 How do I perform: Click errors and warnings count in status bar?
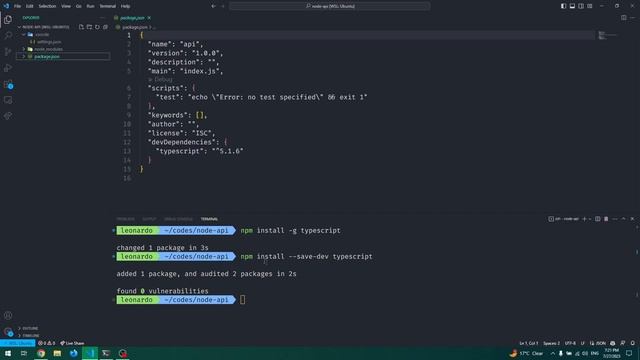[46, 343]
